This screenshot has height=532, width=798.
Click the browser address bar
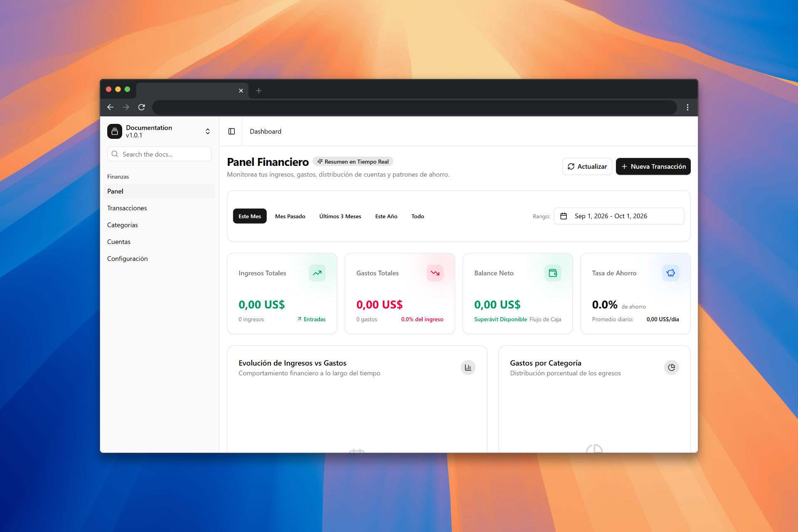click(x=414, y=107)
